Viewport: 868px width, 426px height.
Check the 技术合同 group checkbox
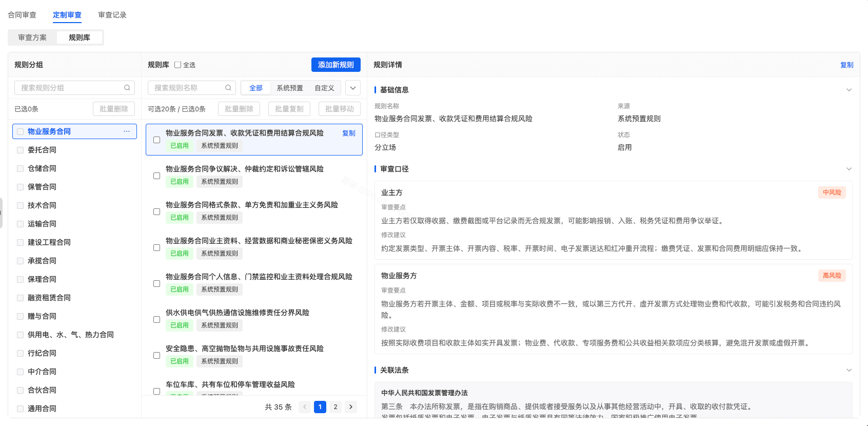21,205
